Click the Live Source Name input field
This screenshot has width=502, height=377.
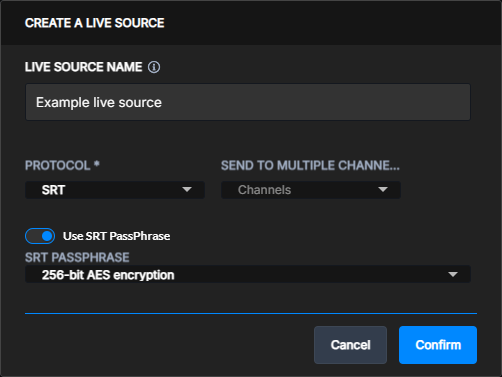tap(248, 102)
